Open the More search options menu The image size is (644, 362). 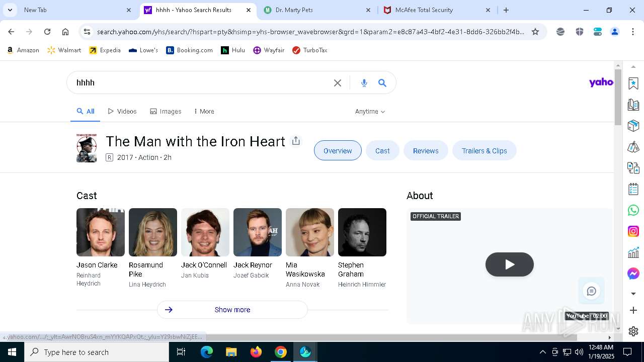204,112
